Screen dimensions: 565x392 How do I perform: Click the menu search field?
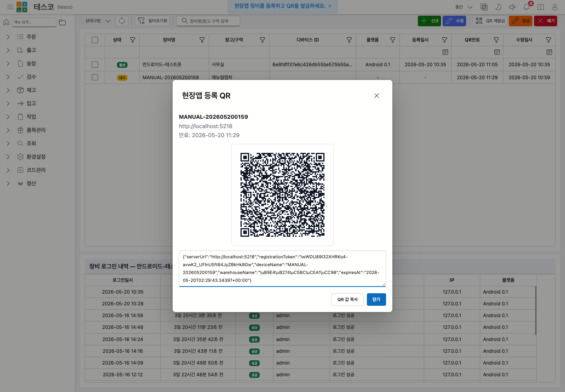pos(34,22)
